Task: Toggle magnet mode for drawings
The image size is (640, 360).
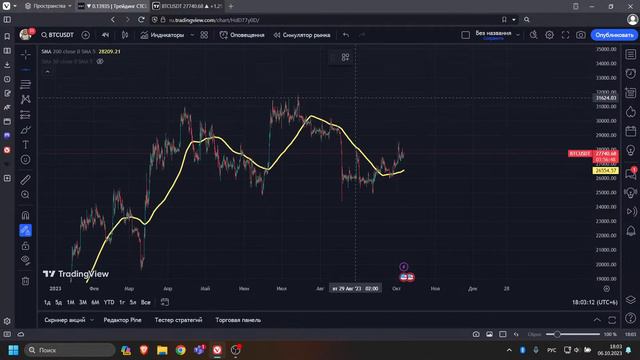Action: 25,215
